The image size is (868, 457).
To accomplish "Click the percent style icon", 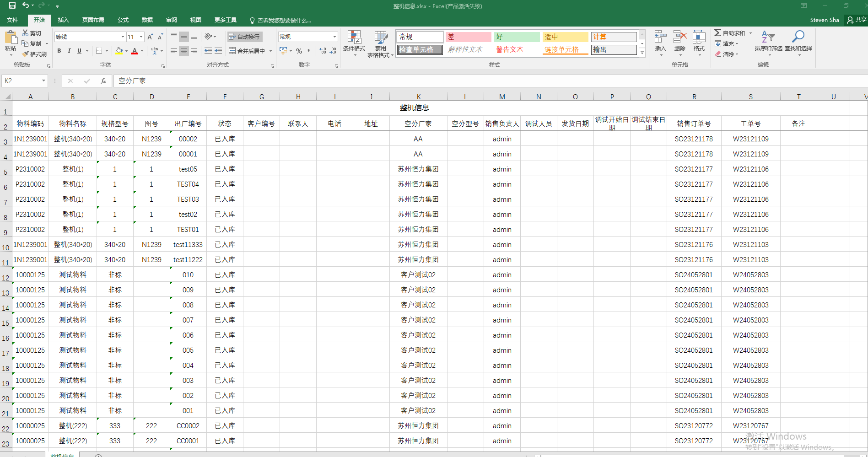I will (x=299, y=51).
